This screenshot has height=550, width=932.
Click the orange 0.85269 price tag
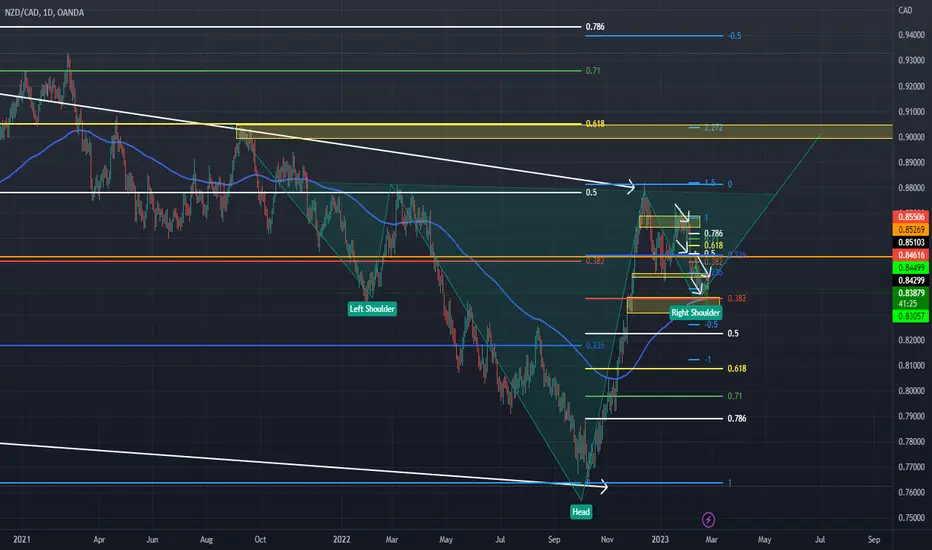(911, 230)
